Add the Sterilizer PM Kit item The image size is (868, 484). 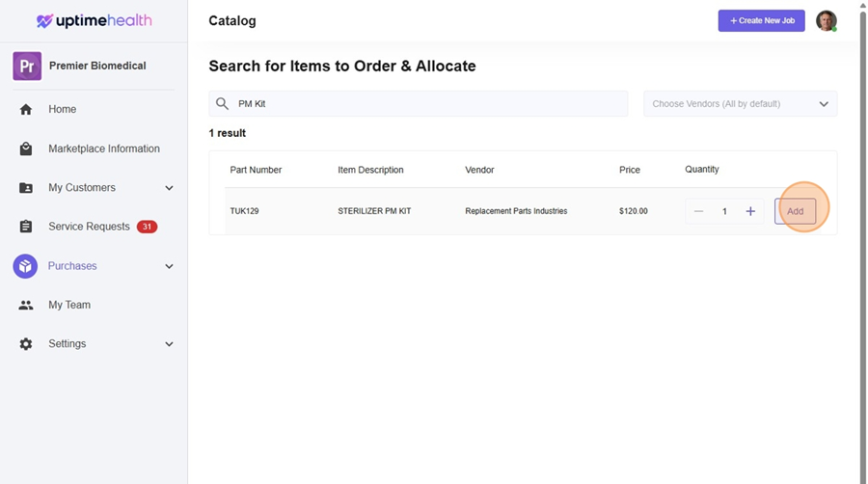795,211
